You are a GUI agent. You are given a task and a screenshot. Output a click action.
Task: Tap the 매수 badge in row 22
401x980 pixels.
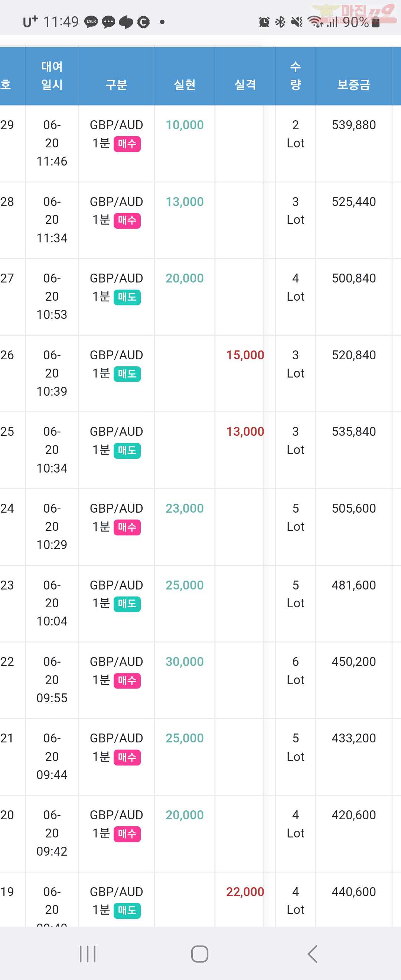click(127, 680)
